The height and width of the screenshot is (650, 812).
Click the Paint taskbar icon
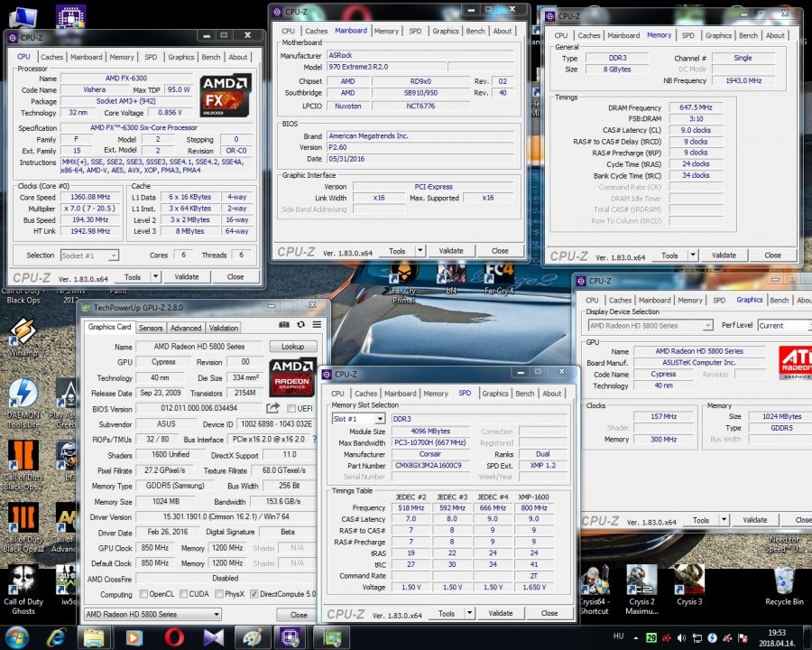tap(253, 637)
